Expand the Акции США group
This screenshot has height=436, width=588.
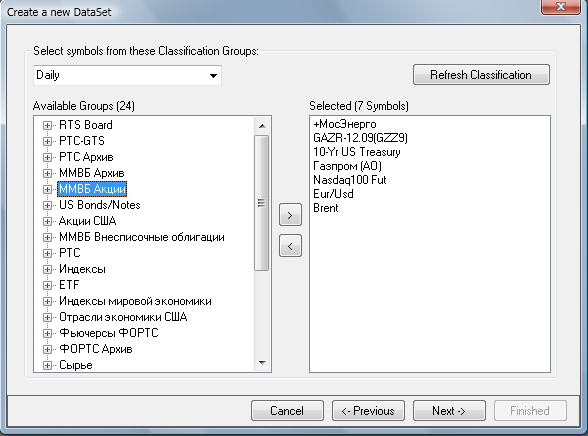click(x=47, y=221)
